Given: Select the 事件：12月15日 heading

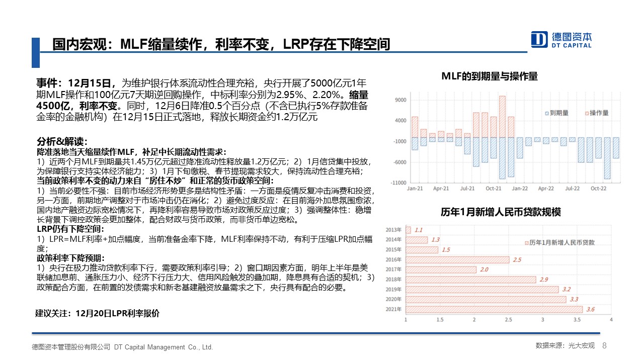Looking at the screenshot, I should click(x=76, y=83).
